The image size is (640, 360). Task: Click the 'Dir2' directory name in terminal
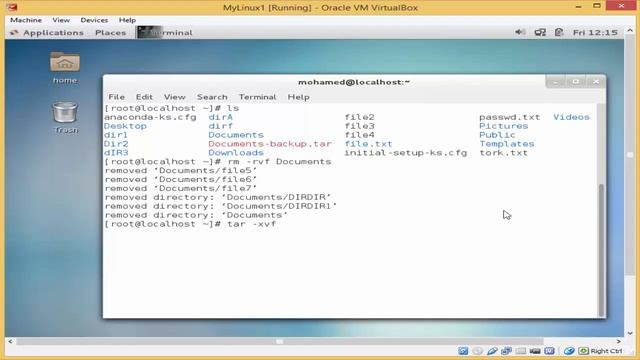pos(116,144)
